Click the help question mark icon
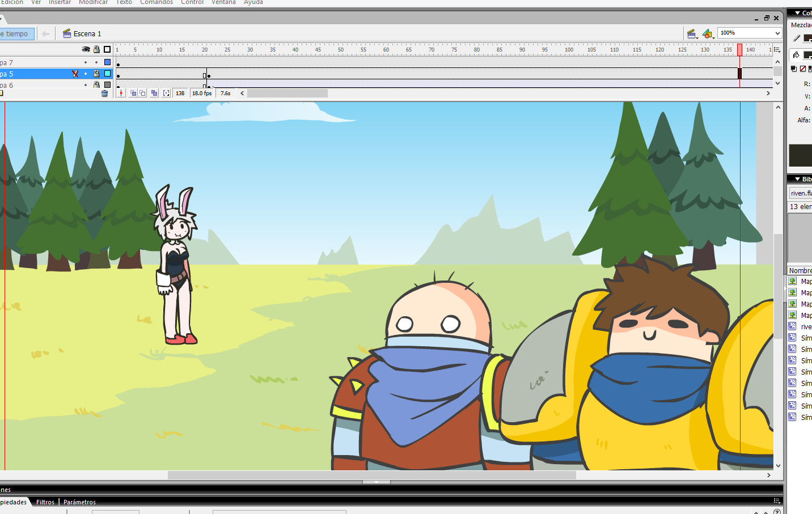 pyautogui.click(x=777, y=512)
